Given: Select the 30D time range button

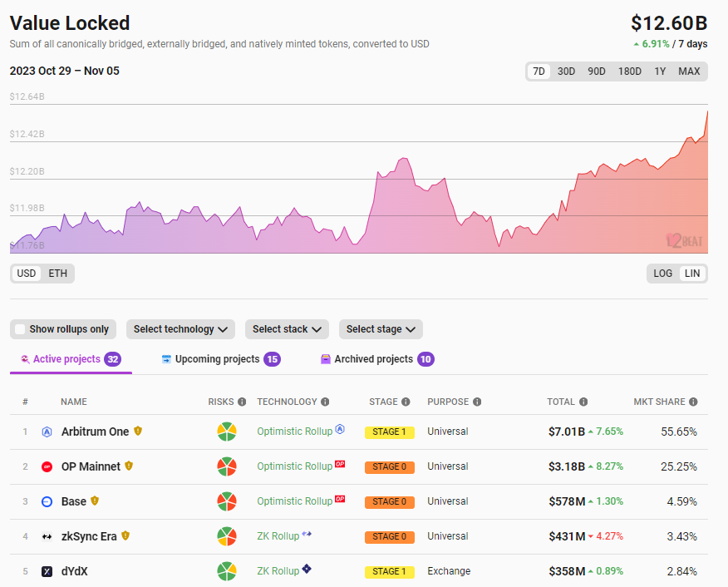Looking at the screenshot, I should tap(566, 72).
